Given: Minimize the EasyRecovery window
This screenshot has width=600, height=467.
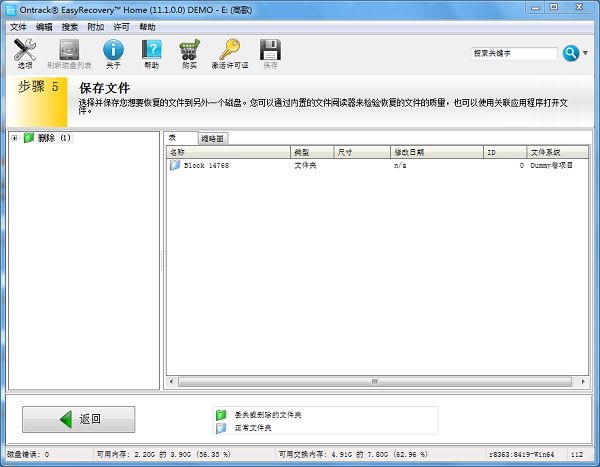Looking at the screenshot, I should [x=536, y=8].
